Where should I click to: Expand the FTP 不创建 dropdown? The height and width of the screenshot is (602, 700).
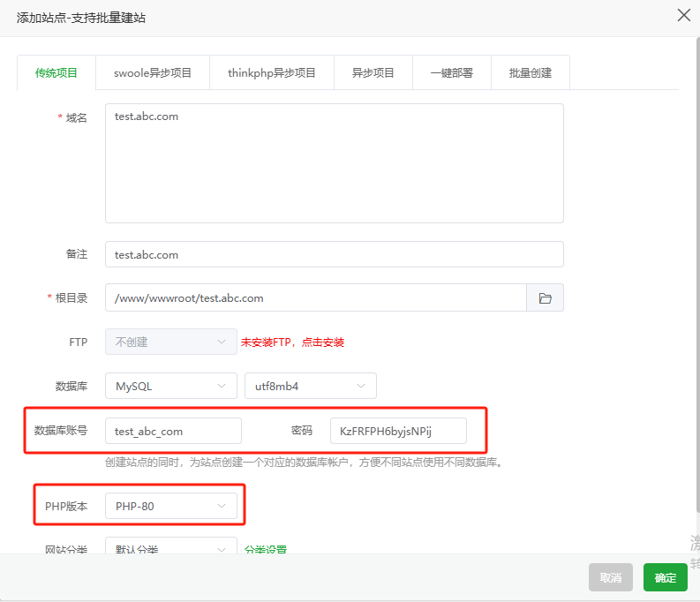170,342
